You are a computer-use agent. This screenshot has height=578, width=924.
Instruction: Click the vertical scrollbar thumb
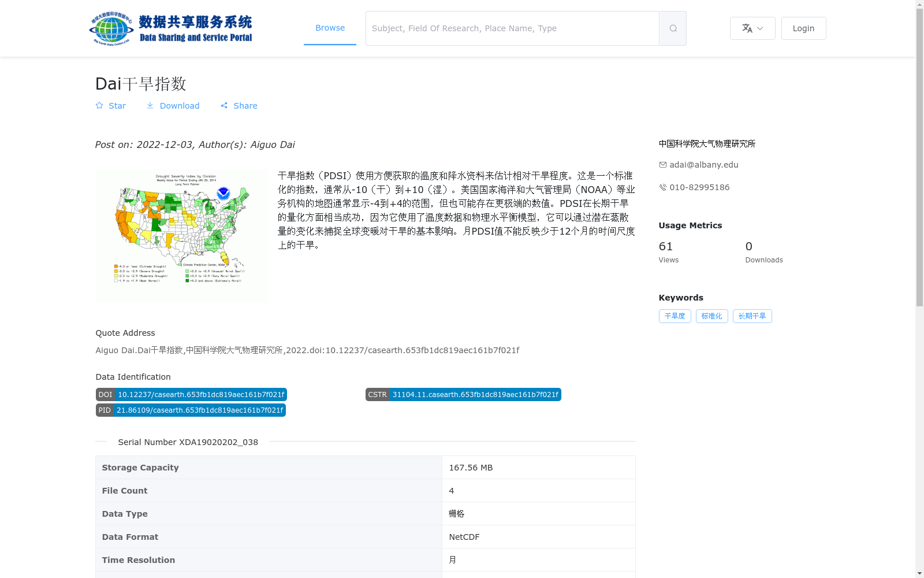point(919,158)
